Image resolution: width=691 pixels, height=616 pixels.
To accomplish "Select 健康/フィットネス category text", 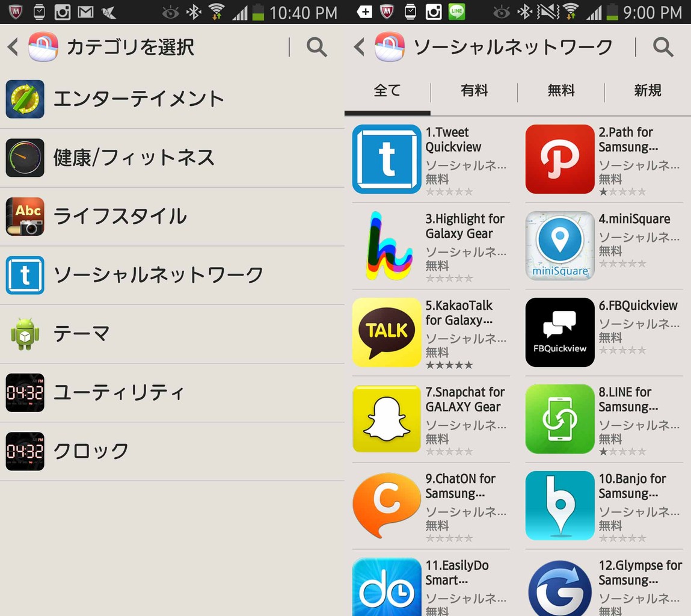I will click(x=134, y=158).
